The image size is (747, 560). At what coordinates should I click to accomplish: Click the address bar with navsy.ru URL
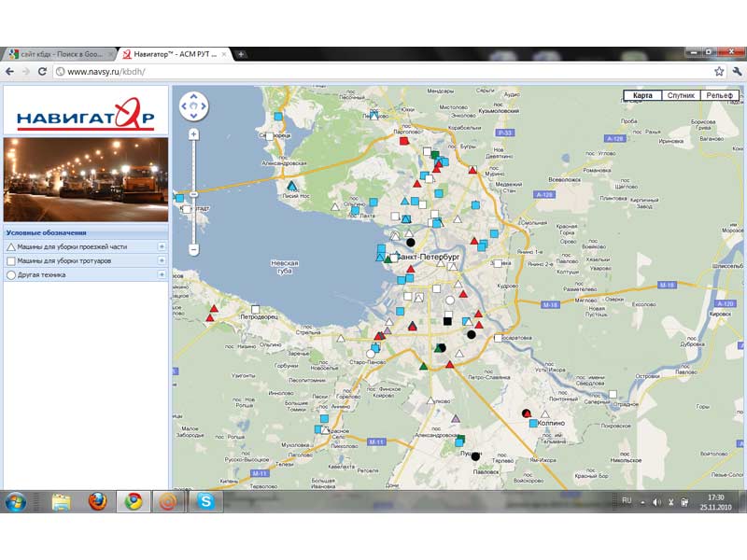pos(373,71)
